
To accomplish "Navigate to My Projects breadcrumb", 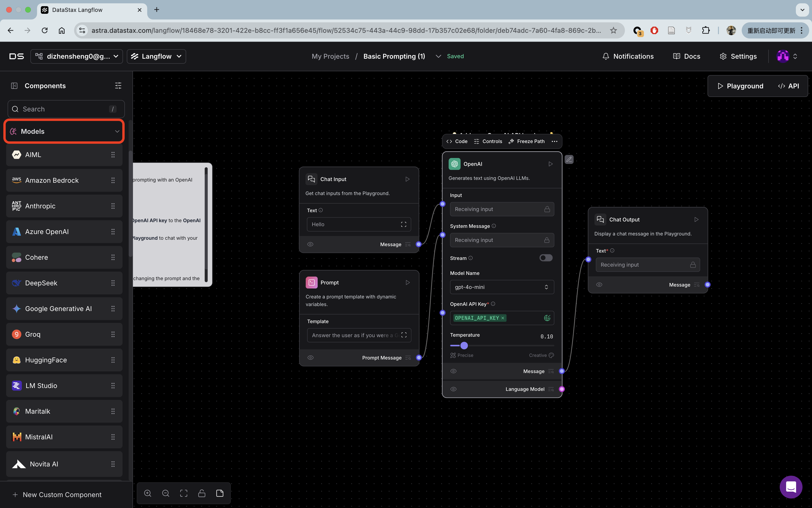I will pyautogui.click(x=330, y=57).
